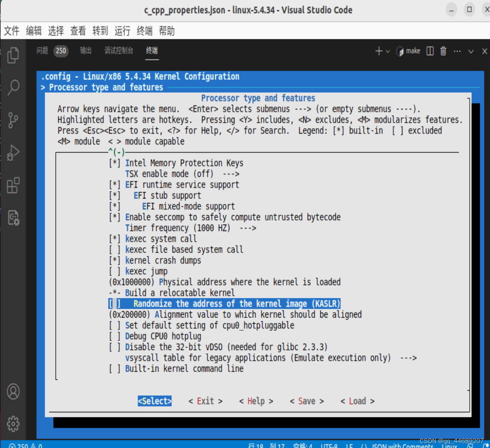Open the 运行 menu
The image size is (490, 448).
(122, 31)
